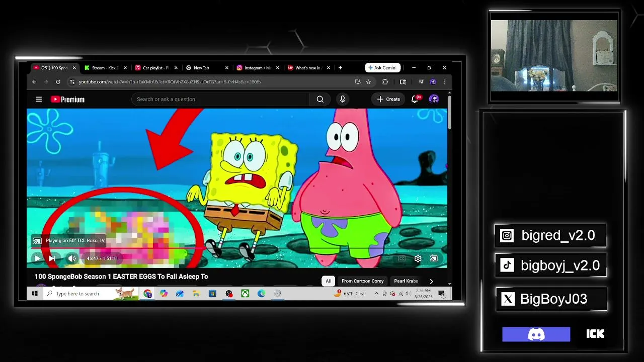
Task: Close the Stream - Kick tab
Action: (x=125, y=68)
